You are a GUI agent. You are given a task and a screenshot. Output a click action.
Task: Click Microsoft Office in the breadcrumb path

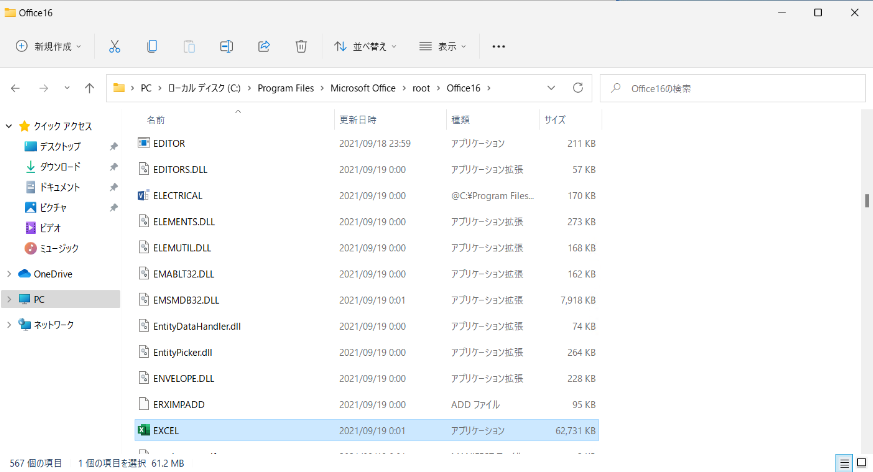[x=363, y=88]
